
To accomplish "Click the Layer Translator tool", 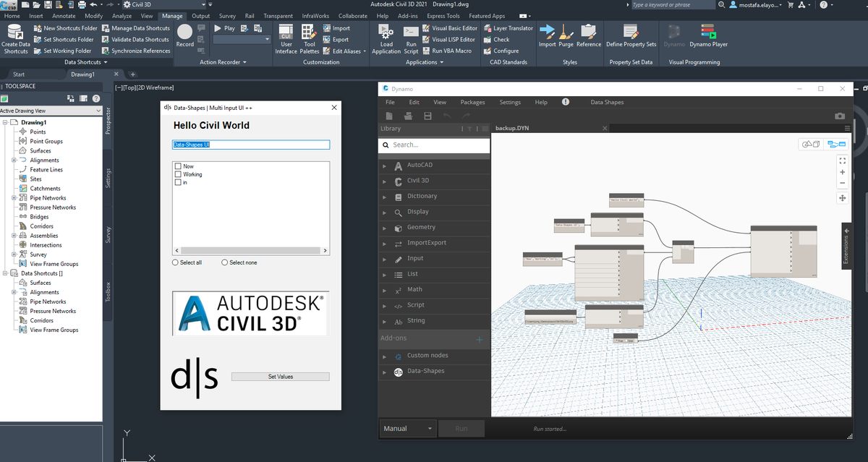I will (x=507, y=28).
